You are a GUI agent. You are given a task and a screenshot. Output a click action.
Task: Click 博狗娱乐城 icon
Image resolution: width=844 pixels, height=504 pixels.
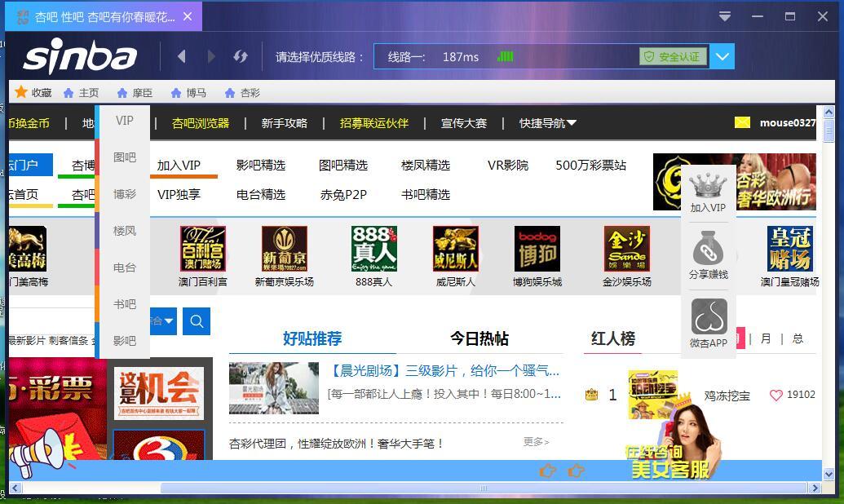tap(537, 249)
